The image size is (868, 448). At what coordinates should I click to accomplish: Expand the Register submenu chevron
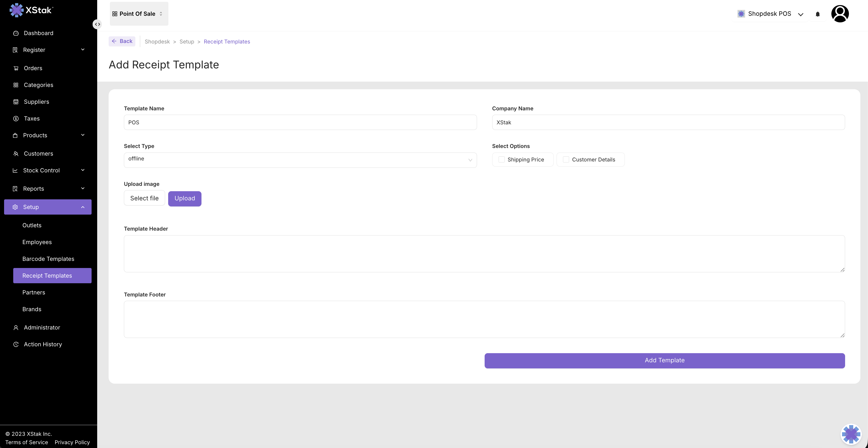83,50
